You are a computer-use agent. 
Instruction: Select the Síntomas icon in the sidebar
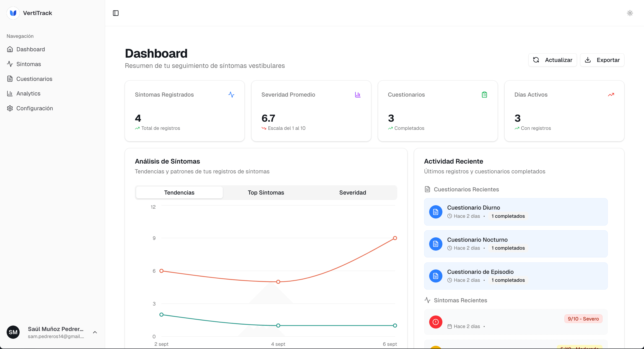point(10,64)
